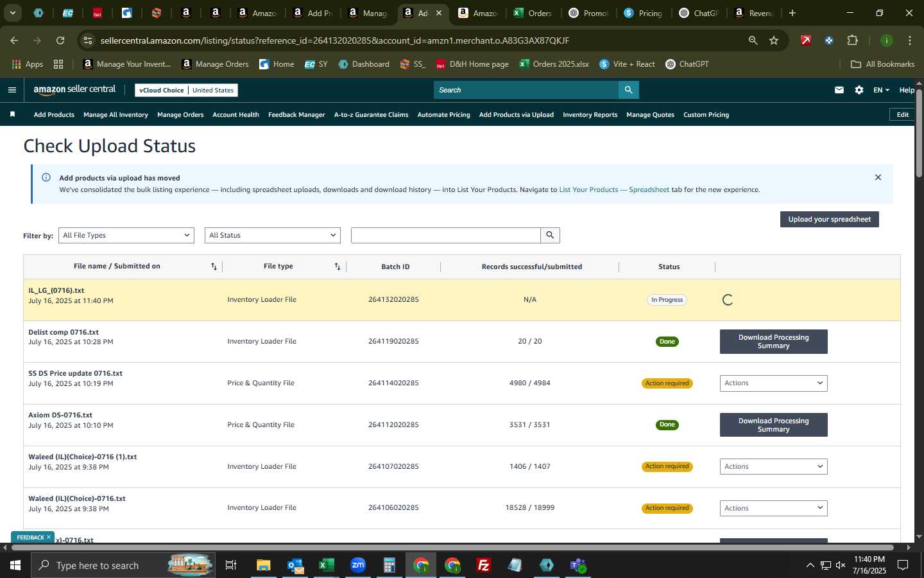Open Chrome zoom magnifier icon in address bar
This screenshot has width=924, height=578.
point(753,40)
